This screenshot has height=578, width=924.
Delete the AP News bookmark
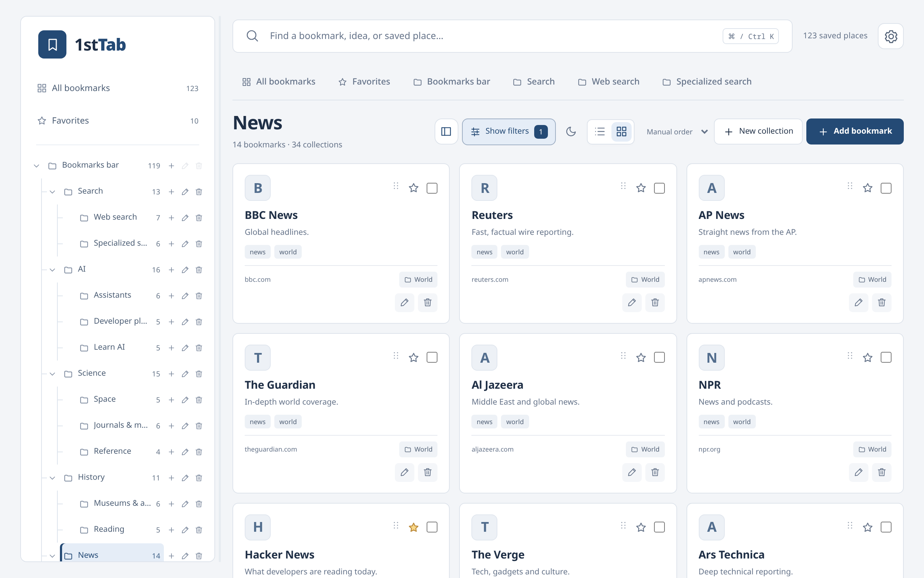[882, 302]
